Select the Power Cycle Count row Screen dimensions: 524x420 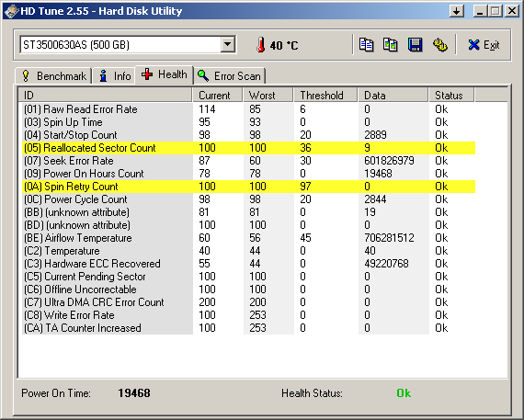pos(248,199)
